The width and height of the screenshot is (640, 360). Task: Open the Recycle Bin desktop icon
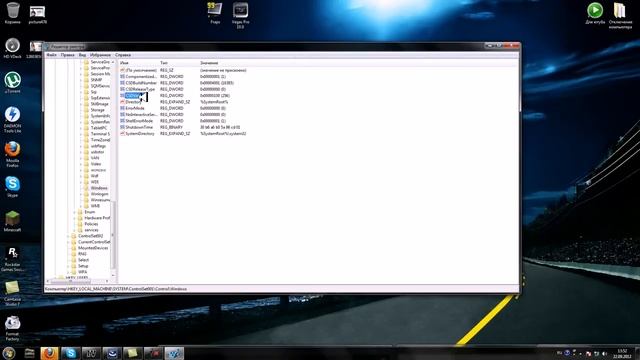coord(13,12)
